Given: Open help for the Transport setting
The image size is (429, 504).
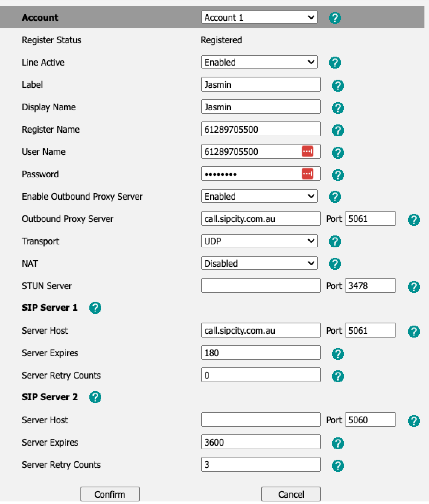Looking at the screenshot, I should (335, 241).
